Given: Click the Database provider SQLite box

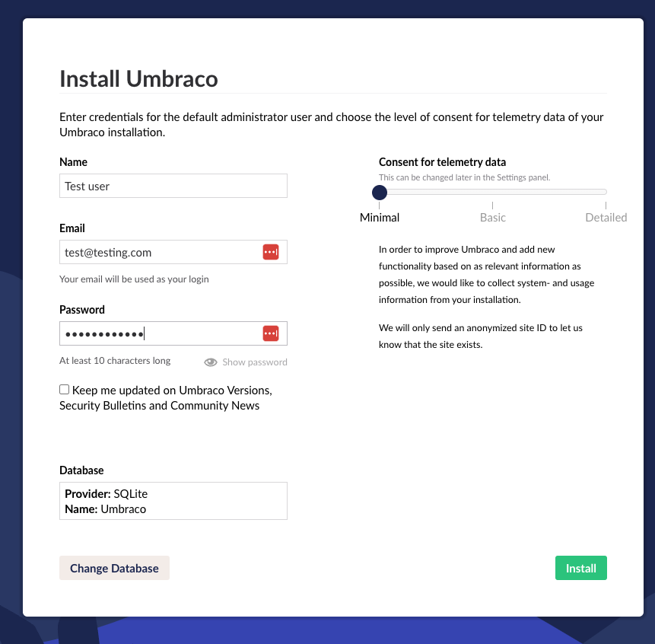Looking at the screenshot, I should (x=173, y=501).
